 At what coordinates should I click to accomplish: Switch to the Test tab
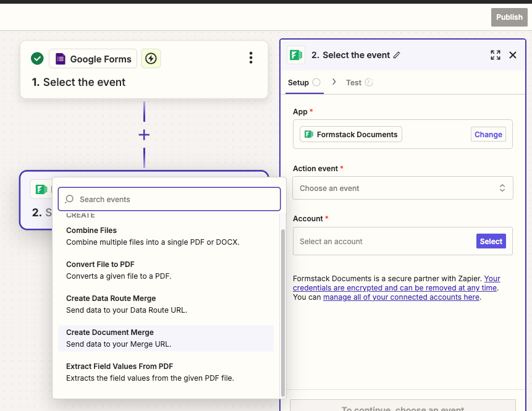click(x=354, y=82)
